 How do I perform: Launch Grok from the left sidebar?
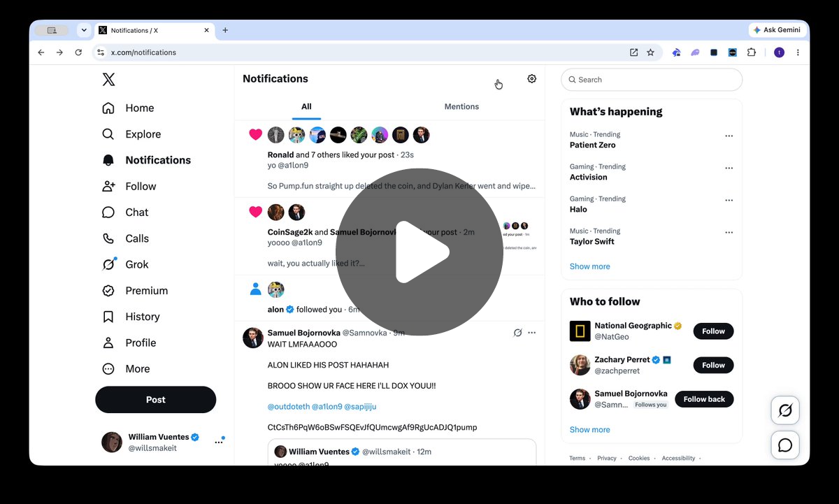tap(126, 264)
